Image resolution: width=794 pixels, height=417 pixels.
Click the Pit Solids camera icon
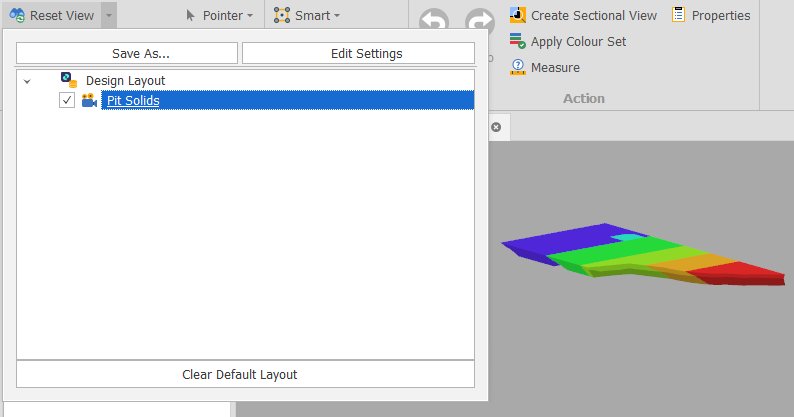(x=89, y=100)
